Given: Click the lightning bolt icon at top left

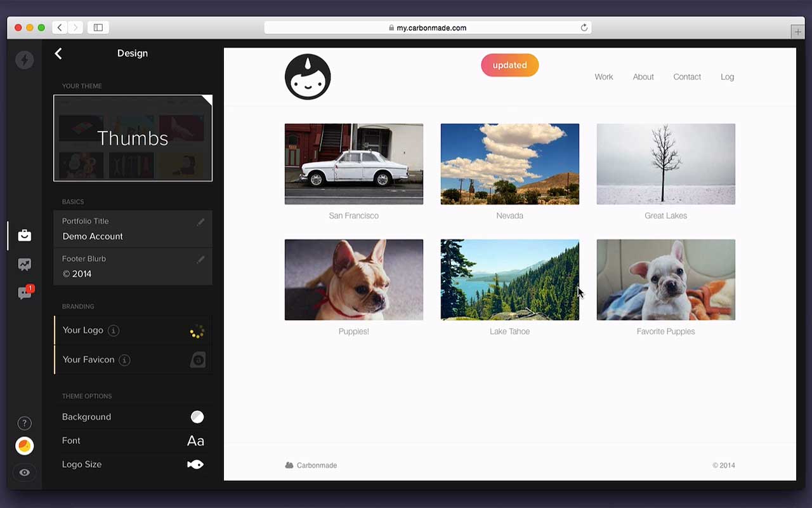Looking at the screenshot, I should 24,59.
